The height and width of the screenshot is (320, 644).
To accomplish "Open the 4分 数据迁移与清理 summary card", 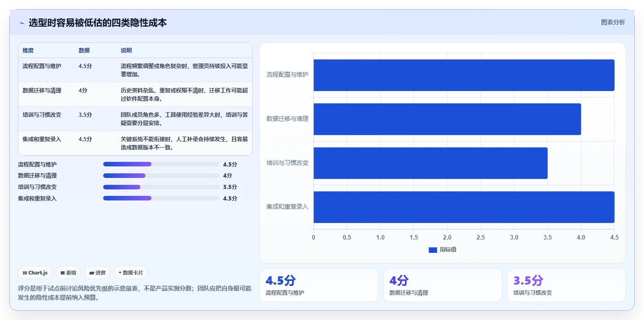I will pyautogui.click(x=442, y=285).
